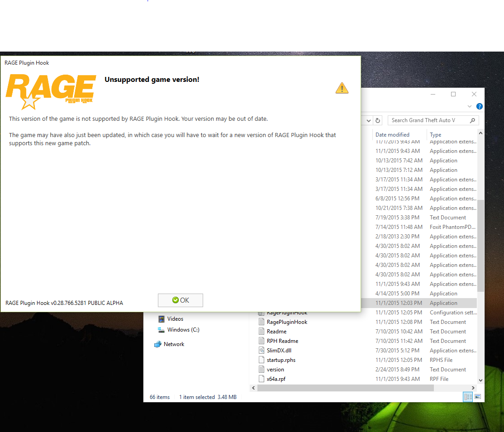This screenshot has width=504, height=432.
Task: Select the Readme file
Action: click(x=276, y=332)
